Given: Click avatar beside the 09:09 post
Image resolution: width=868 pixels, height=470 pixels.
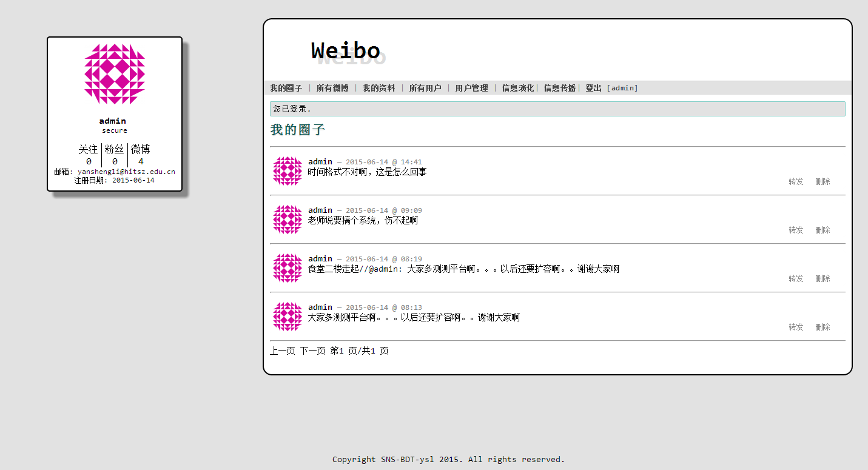Looking at the screenshot, I should [288, 220].
